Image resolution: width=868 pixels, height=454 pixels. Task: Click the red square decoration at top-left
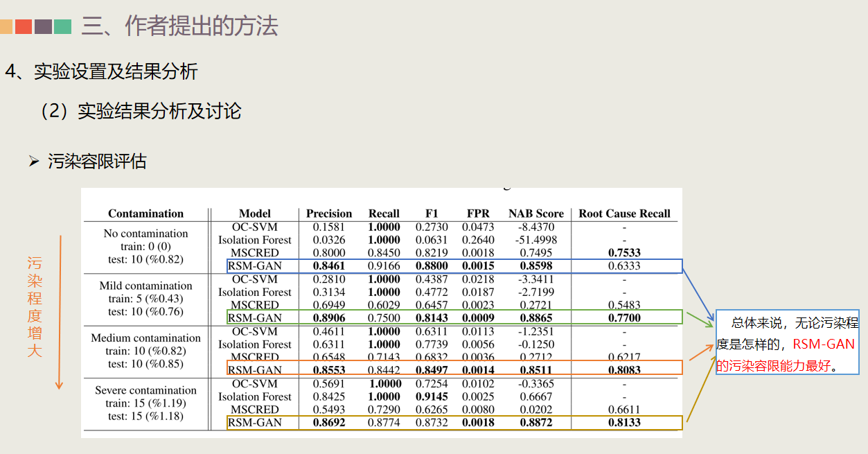pos(24,26)
